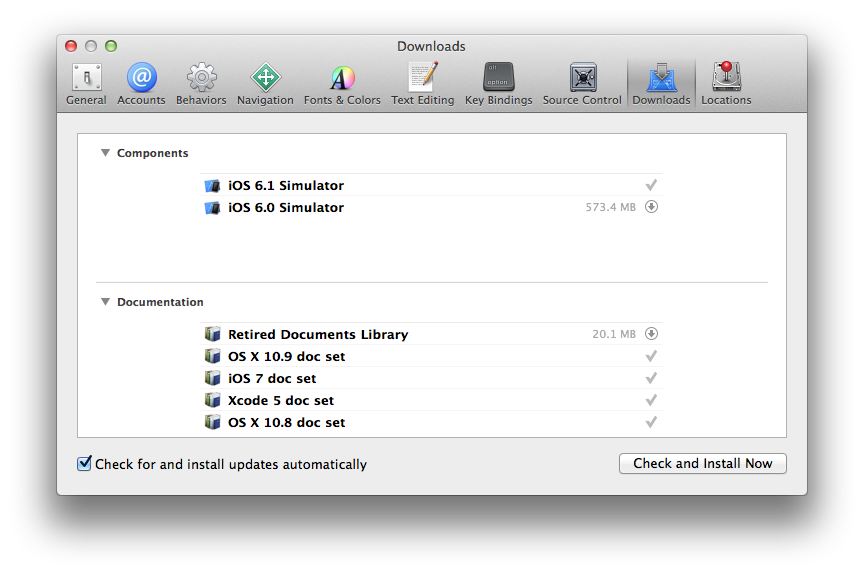
Task: Click Check and Install Now button
Action: tap(703, 463)
